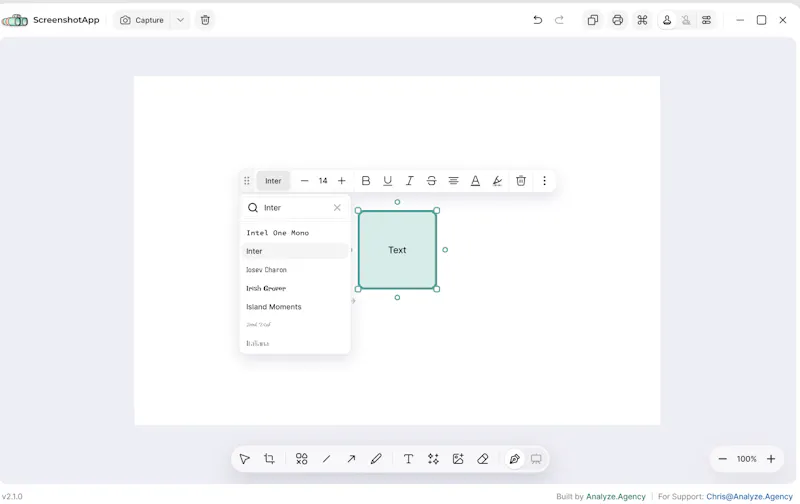Image resolution: width=800 pixels, height=504 pixels.
Task: Select the Pencil draw tool
Action: 376,459
